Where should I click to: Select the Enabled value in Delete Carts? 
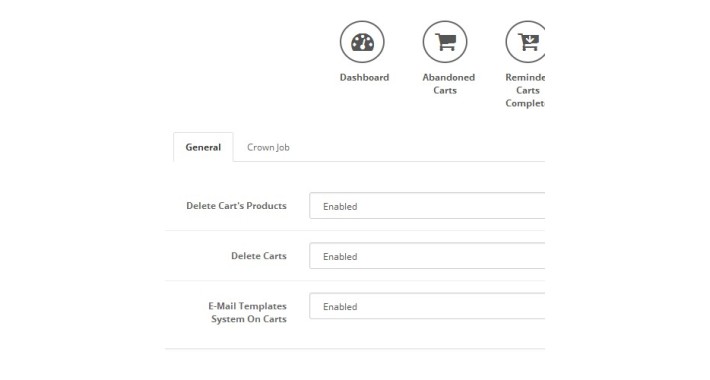(340, 257)
